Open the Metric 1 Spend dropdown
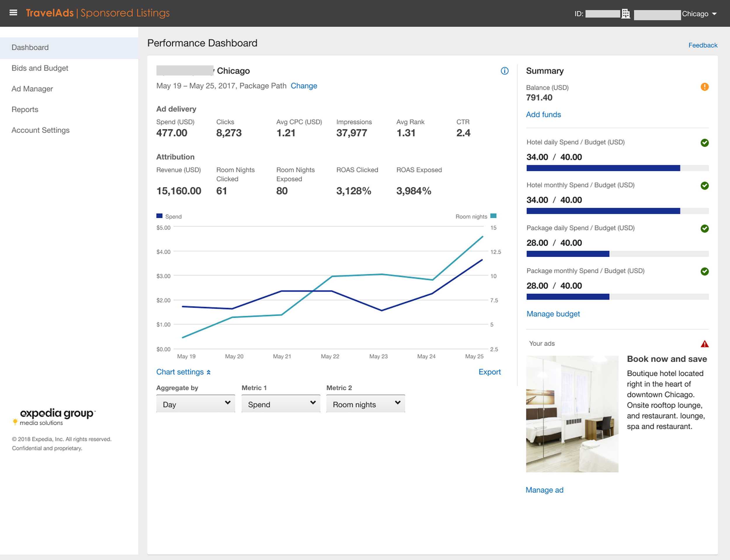The width and height of the screenshot is (730, 560). 281,404
